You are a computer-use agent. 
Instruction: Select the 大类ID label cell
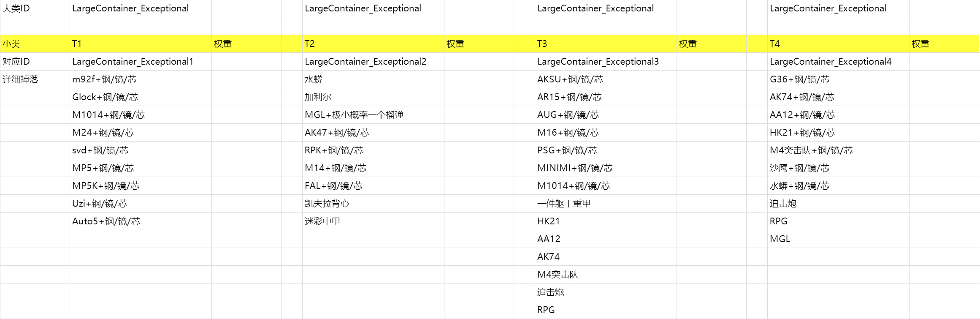34,8
